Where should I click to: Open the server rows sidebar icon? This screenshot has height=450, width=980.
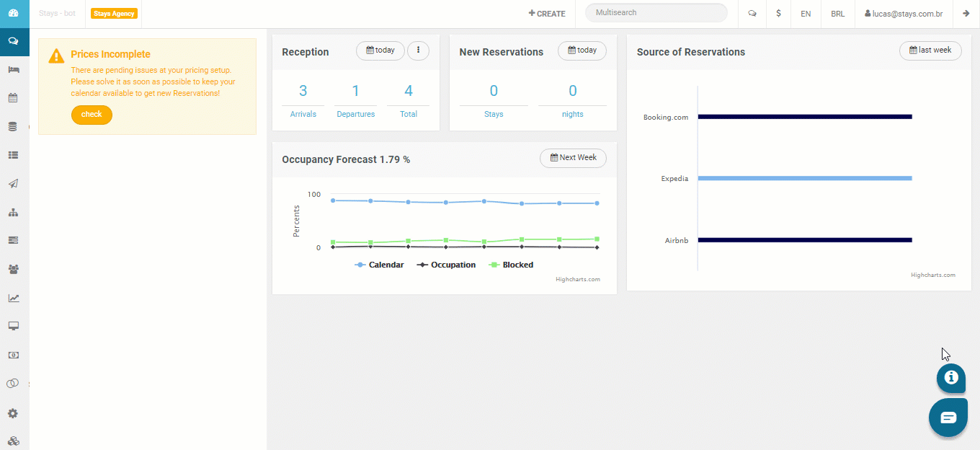13,240
